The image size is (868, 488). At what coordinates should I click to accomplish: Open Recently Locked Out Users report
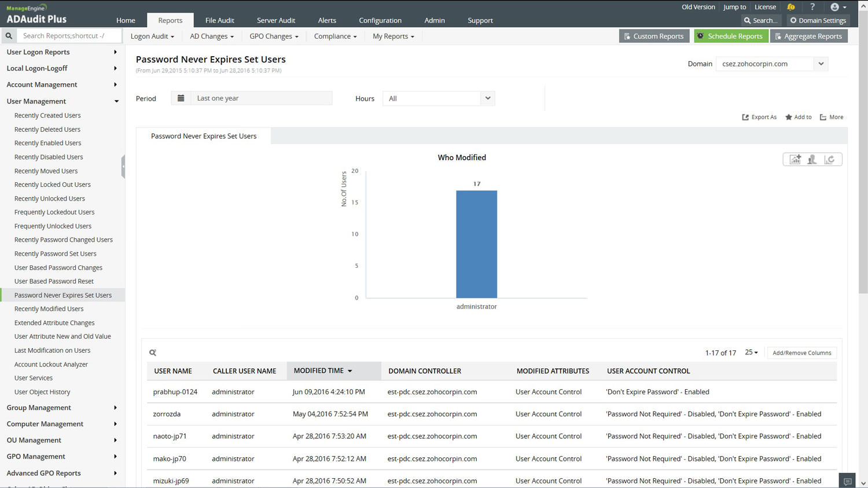coord(53,184)
